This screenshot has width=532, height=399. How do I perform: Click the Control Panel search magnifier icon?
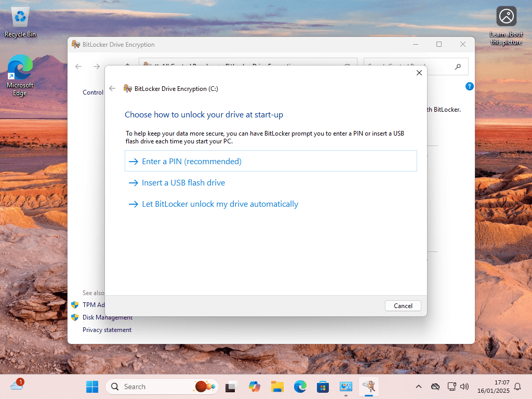(x=458, y=66)
